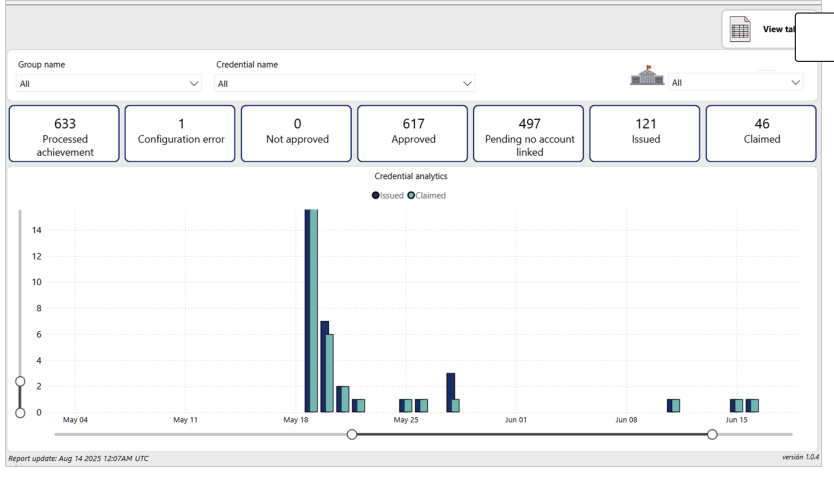
Task: Click right handle of the date range slider
Action: coord(712,434)
